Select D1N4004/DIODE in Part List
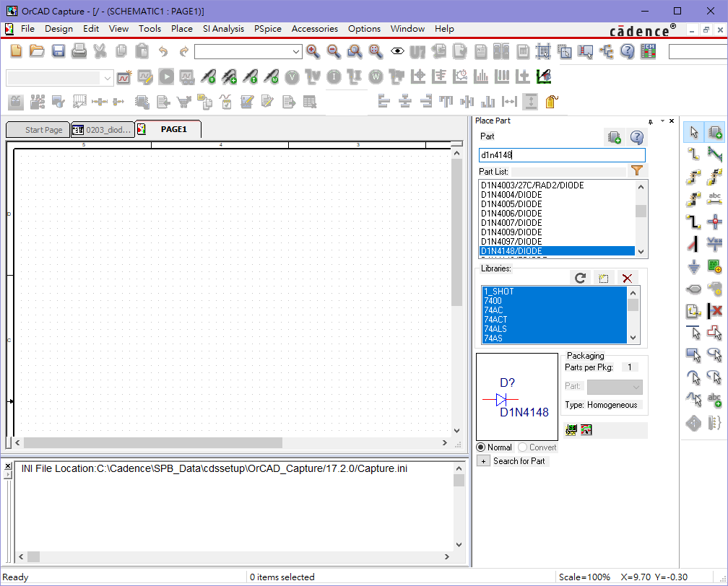Image resolution: width=728 pixels, height=586 pixels. pyautogui.click(x=557, y=194)
